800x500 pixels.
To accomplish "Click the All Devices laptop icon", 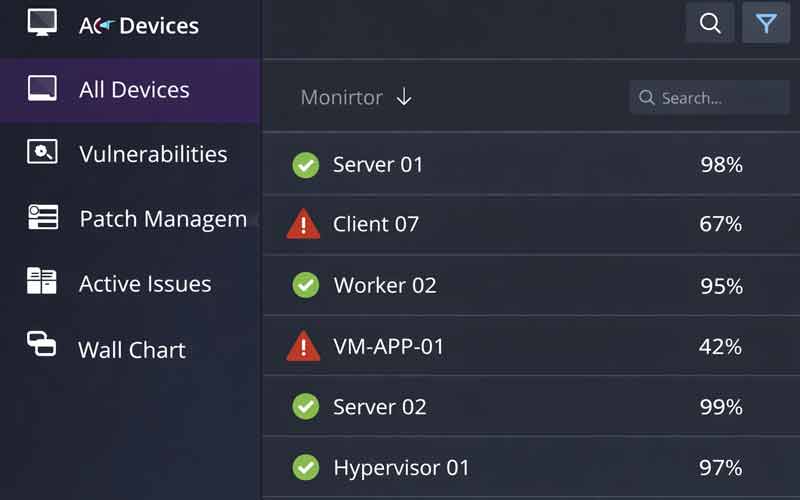I will click(x=42, y=89).
